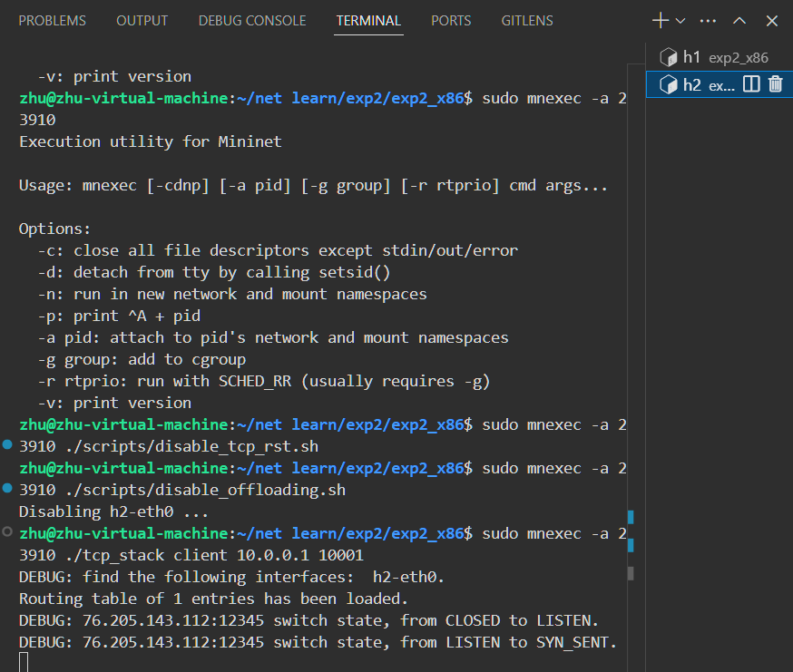The width and height of the screenshot is (793, 672).
Task: Click the "-p: print ^A + pid" line
Action: (x=119, y=316)
